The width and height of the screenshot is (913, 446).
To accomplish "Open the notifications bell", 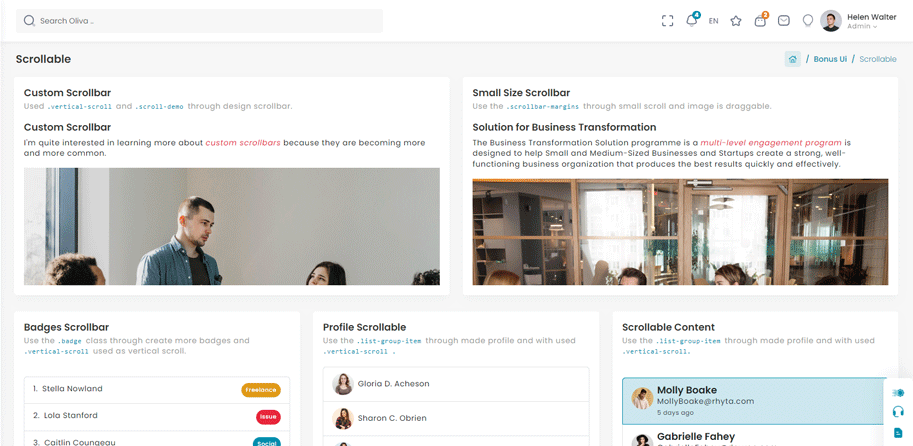I will [692, 20].
